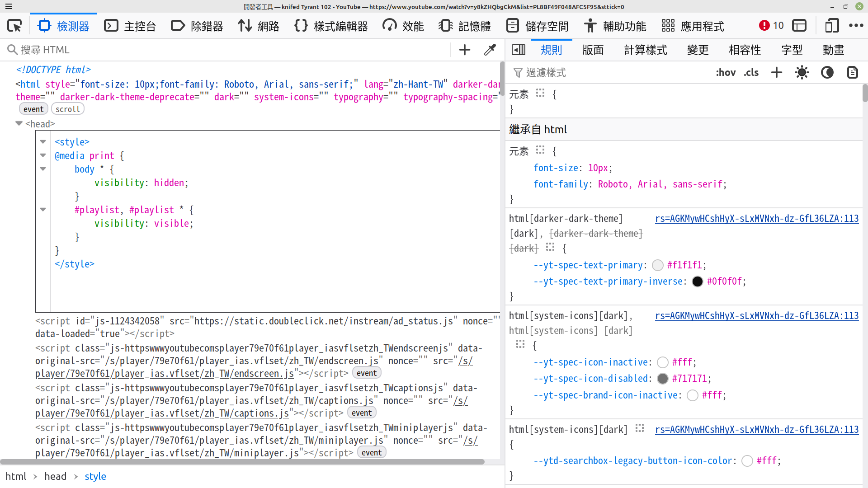Screen dimensions: 868x488
Task: Toggle print media simulation
Action: pyautogui.click(x=853, y=72)
